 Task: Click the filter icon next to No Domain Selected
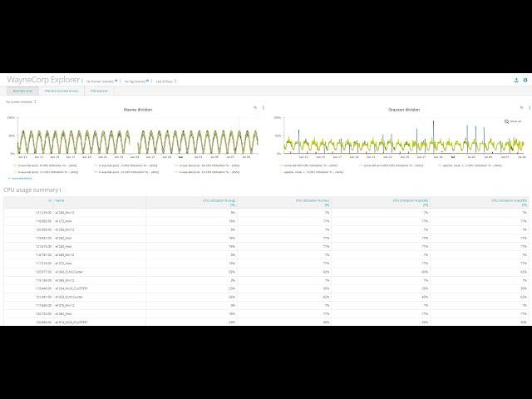click(116, 81)
